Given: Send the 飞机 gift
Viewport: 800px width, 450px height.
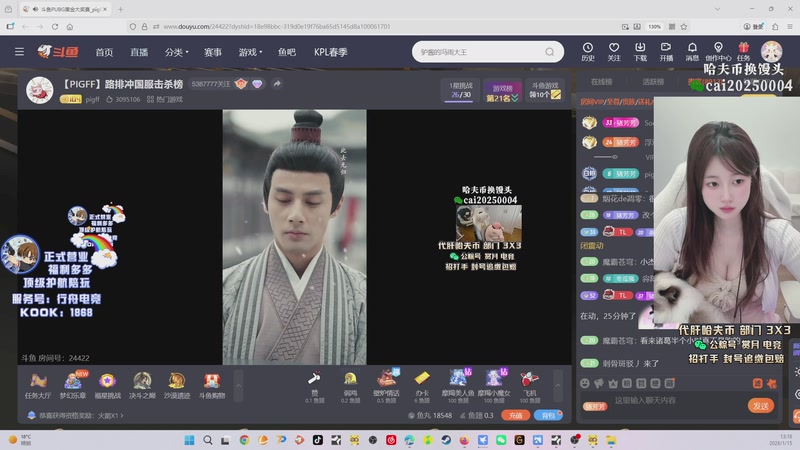Looking at the screenshot, I should click(x=530, y=386).
